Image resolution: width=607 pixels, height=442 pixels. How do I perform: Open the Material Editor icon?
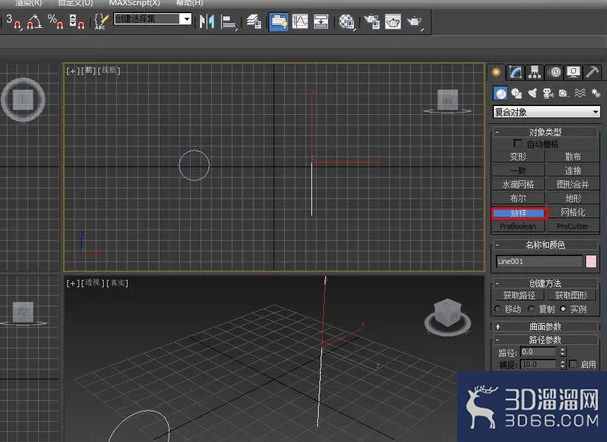pos(346,22)
